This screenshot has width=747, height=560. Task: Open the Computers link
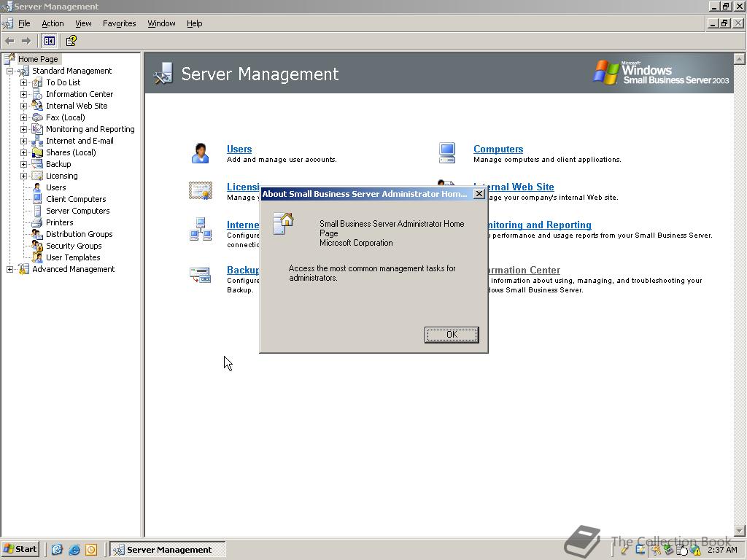[498, 149]
